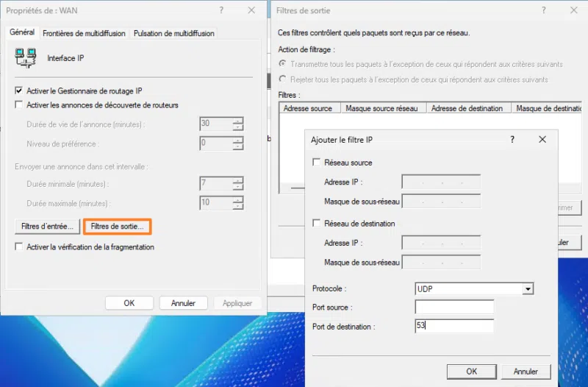Click Annuler in Ajouter le filtre IP dialog
The width and height of the screenshot is (588, 387).
(526, 372)
